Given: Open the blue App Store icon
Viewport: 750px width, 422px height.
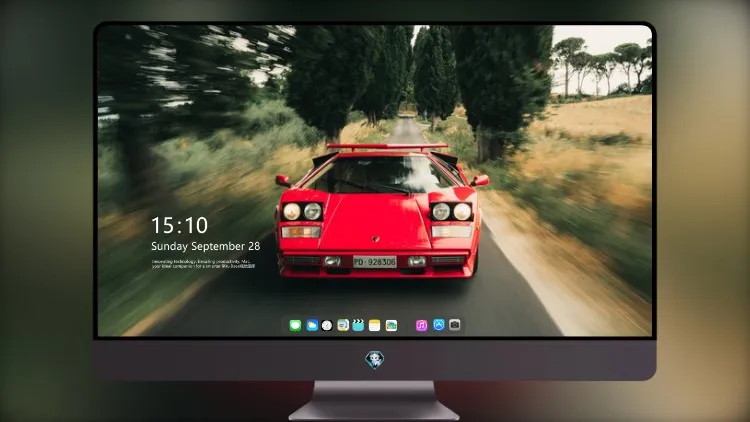Looking at the screenshot, I should tap(439, 325).
